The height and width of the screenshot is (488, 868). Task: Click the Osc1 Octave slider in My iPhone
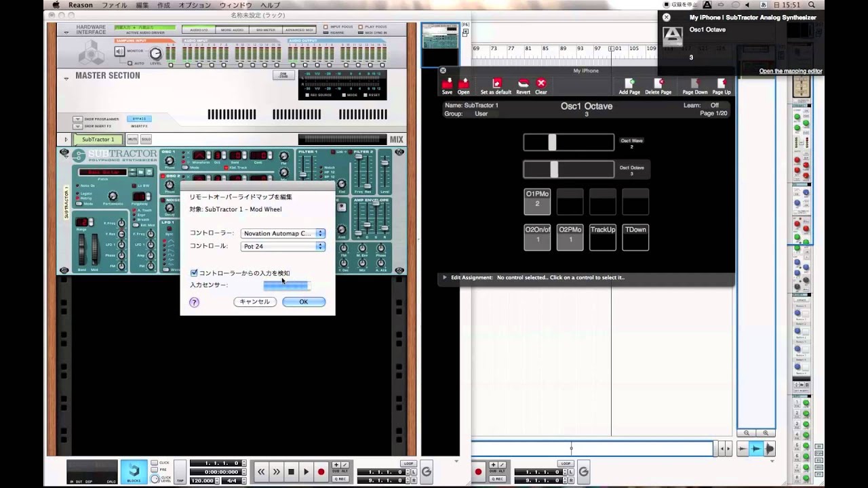click(x=568, y=169)
